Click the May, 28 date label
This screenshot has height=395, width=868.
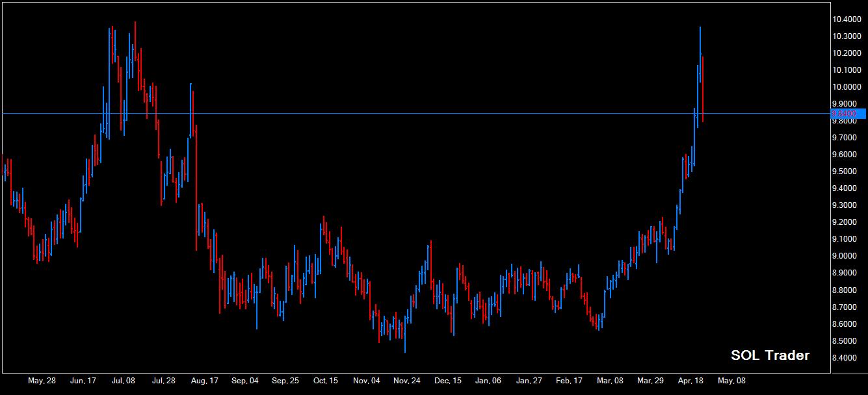pos(42,381)
